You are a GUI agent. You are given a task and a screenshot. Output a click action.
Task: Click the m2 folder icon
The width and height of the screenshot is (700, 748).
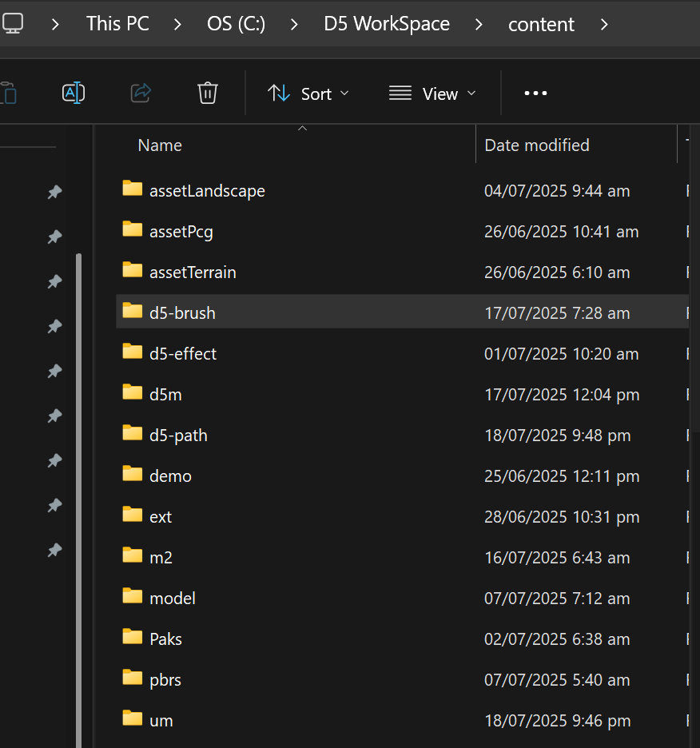[x=132, y=555]
